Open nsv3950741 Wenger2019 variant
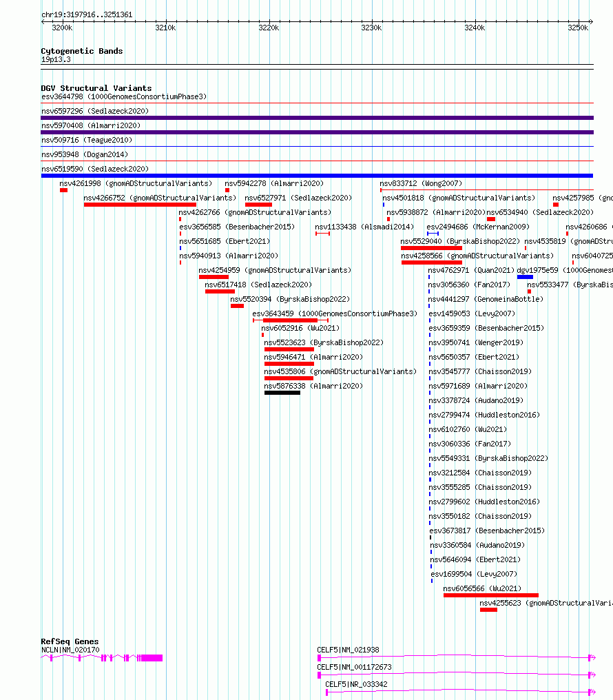Viewport: 613px width, 700px height. [476, 343]
